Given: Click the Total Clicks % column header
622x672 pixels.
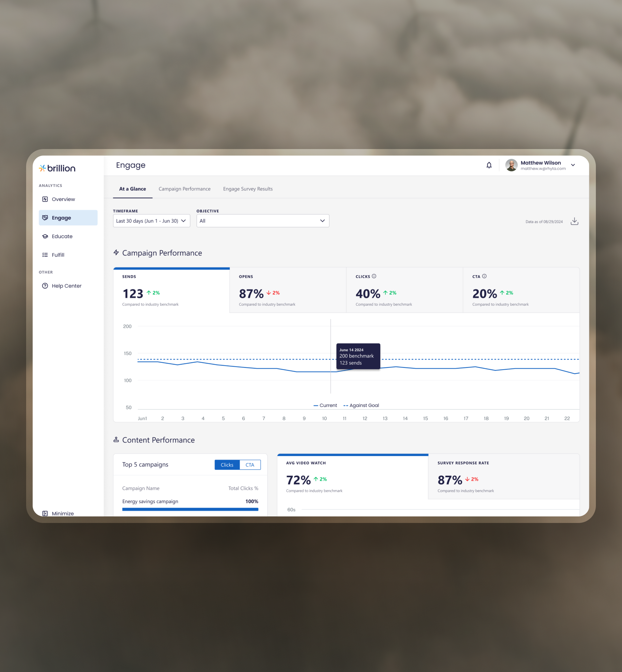Looking at the screenshot, I should pyautogui.click(x=243, y=488).
